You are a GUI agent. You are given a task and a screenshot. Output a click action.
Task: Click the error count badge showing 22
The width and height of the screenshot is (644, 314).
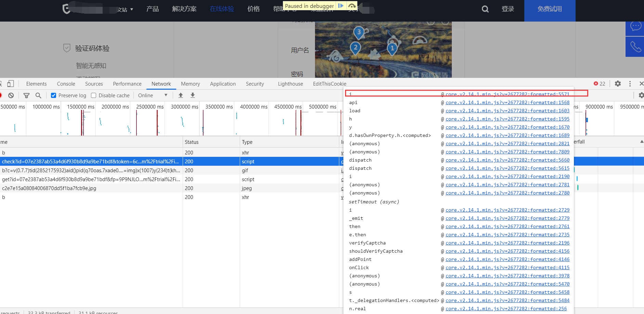click(x=600, y=84)
